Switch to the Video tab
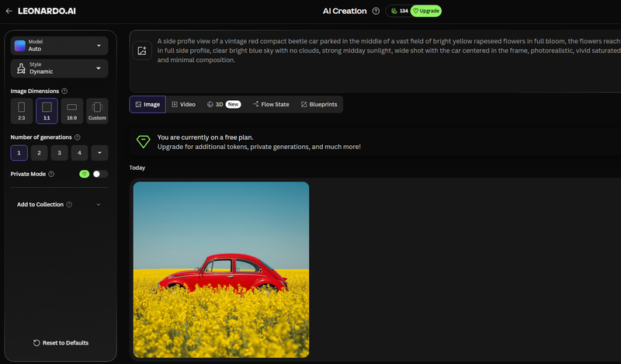Screen dimensions: 621x364 coord(183,104)
